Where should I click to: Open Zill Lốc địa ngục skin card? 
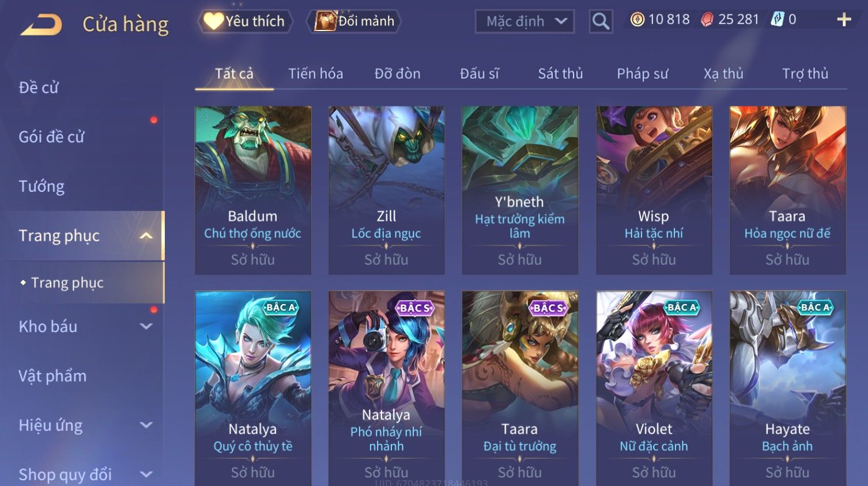pyautogui.click(x=386, y=190)
